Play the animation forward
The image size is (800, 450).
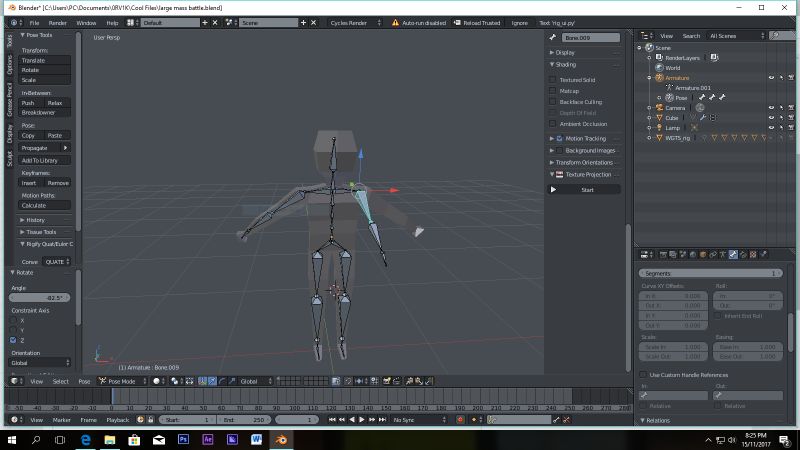(x=362, y=419)
